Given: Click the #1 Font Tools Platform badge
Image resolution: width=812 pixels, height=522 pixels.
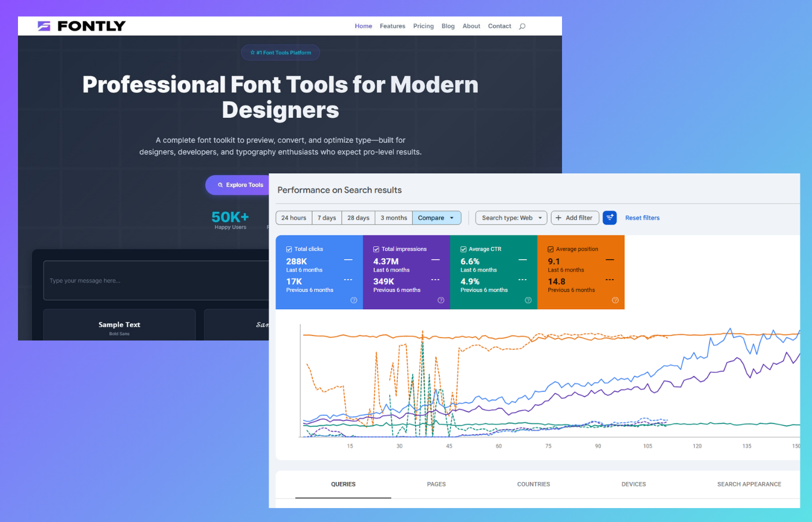Looking at the screenshot, I should [280, 53].
